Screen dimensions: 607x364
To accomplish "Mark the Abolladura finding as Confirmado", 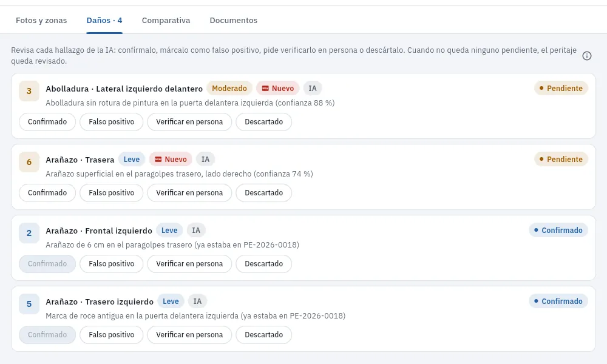I will [x=47, y=122].
